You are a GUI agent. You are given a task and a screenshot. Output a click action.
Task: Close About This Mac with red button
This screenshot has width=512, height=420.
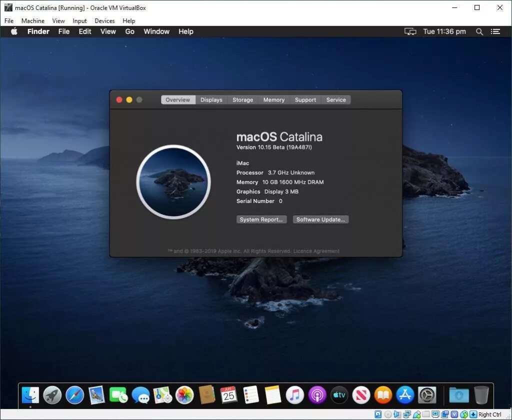tap(119, 100)
